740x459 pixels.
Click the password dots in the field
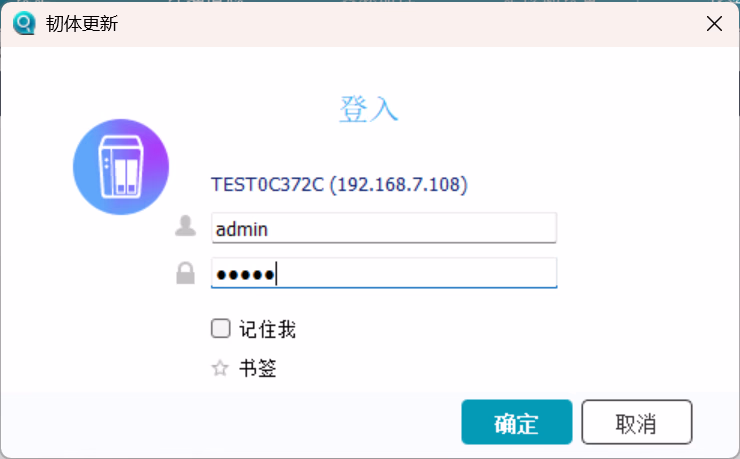(246, 274)
